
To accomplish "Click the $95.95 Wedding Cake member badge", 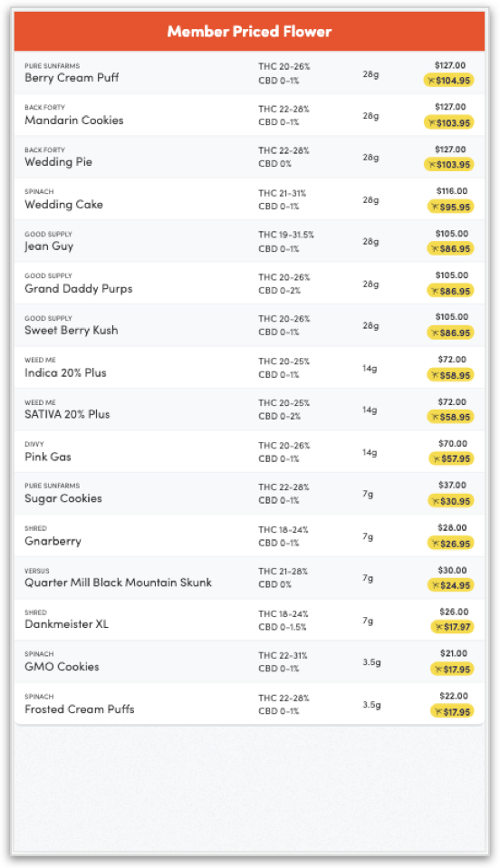I will (x=450, y=207).
